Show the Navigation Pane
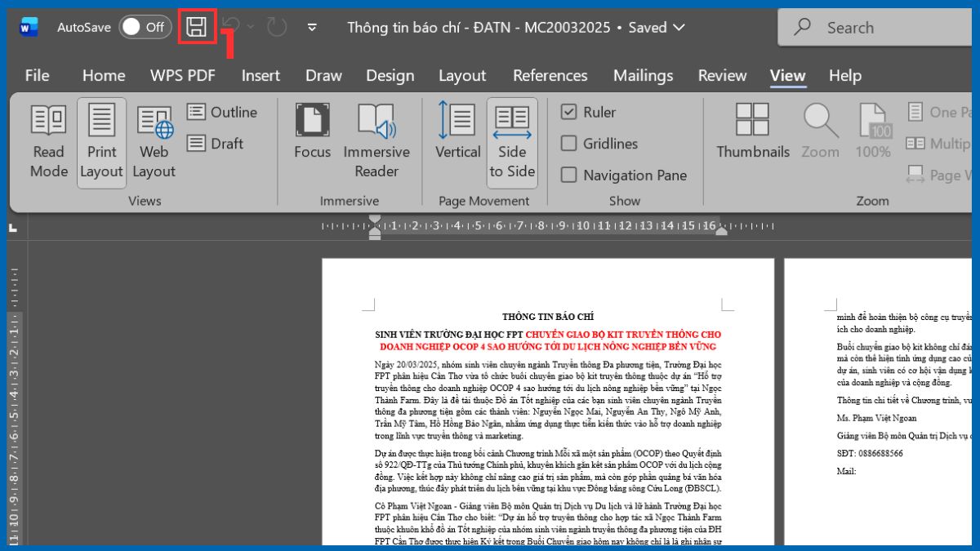The image size is (980, 551). [569, 175]
